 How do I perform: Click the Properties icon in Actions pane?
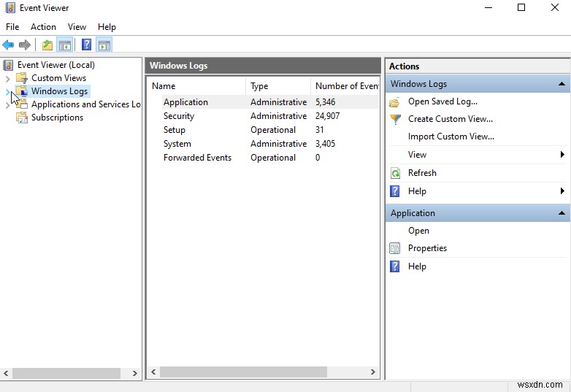point(395,248)
